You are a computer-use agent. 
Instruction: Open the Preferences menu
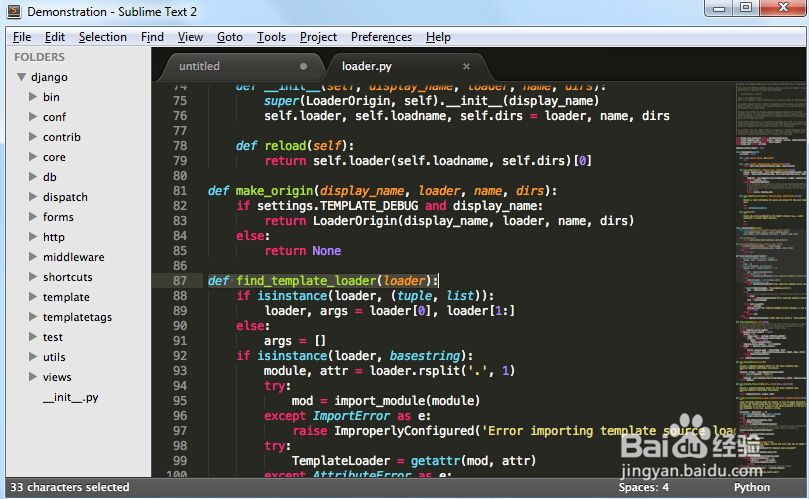coord(381,37)
